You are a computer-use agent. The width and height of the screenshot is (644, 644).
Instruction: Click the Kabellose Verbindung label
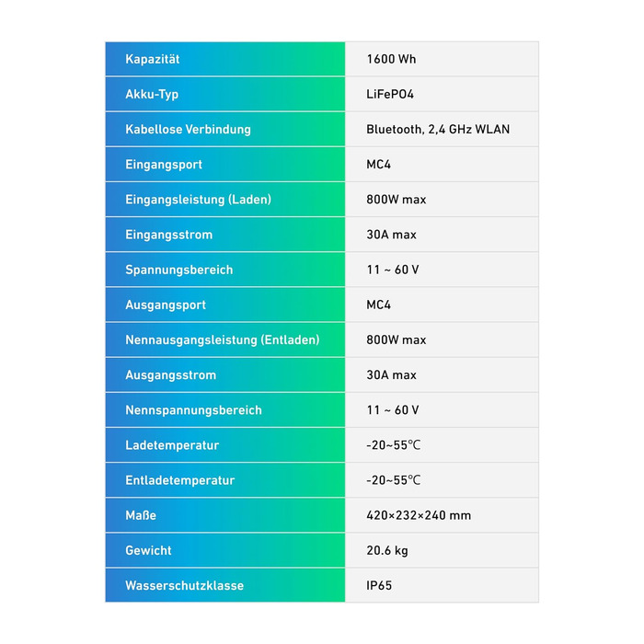tap(188, 130)
